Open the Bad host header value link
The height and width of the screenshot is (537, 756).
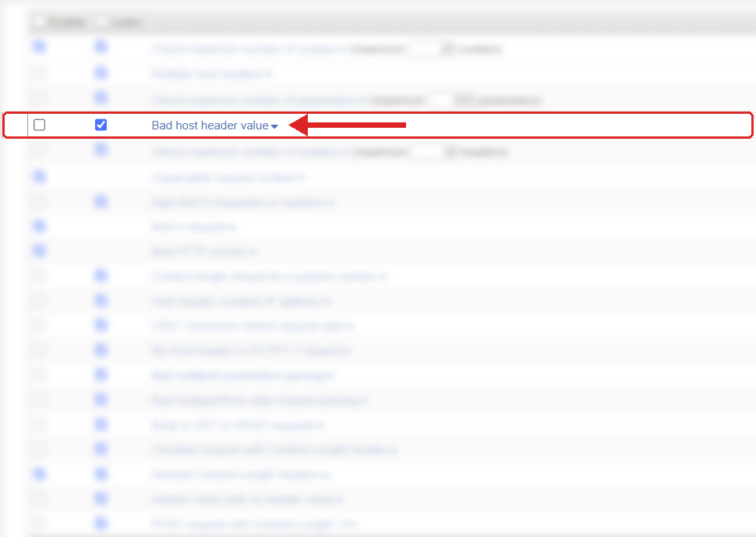tap(210, 125)
